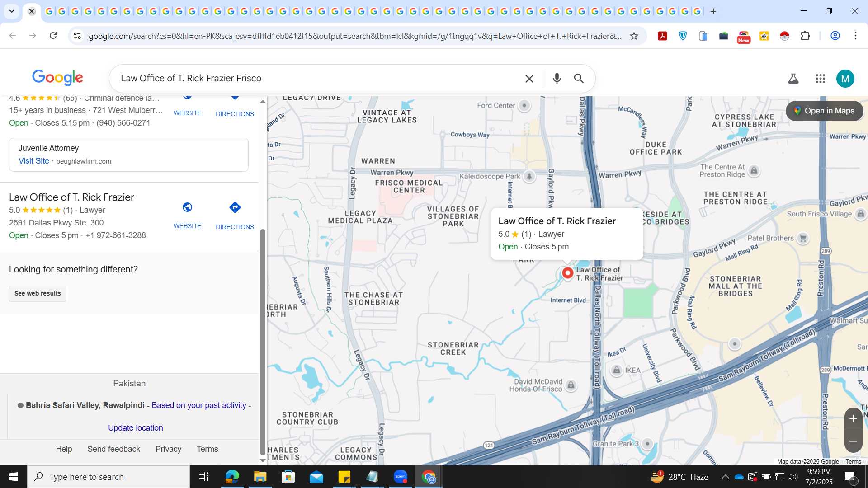Zoom out on the map
The width and height of the screenshot is (868, 488).
click(853, 441)
